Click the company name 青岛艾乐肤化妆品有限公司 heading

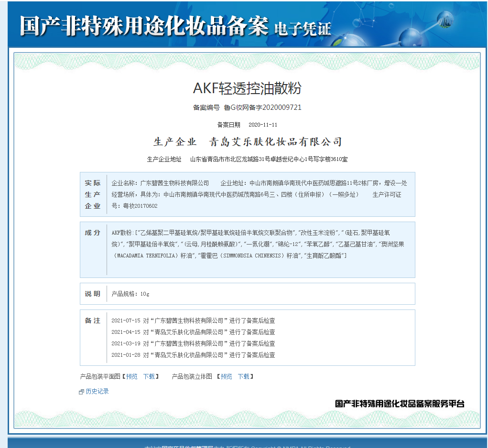pos(276,142)
